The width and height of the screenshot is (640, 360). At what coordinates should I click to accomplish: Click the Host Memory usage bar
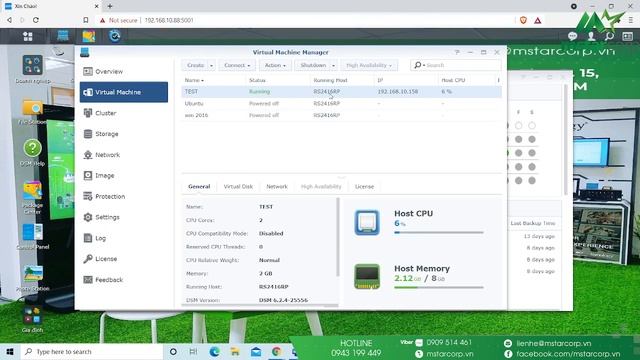pos(439,287)
